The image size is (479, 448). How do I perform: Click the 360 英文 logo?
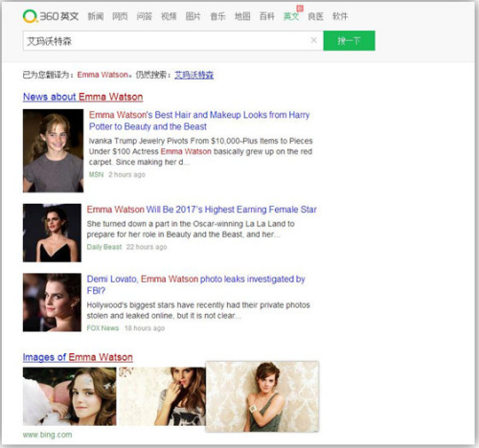point(51,16)
